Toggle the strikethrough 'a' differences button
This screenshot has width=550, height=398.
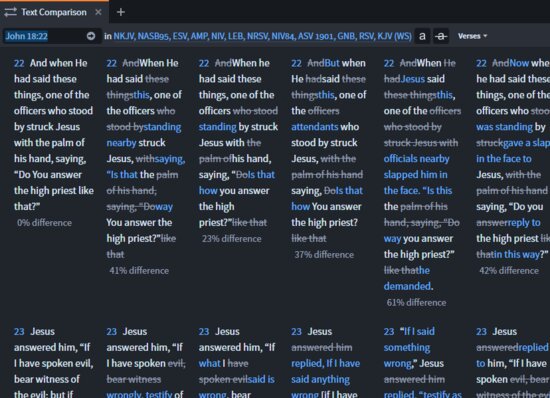coord(441,36)
